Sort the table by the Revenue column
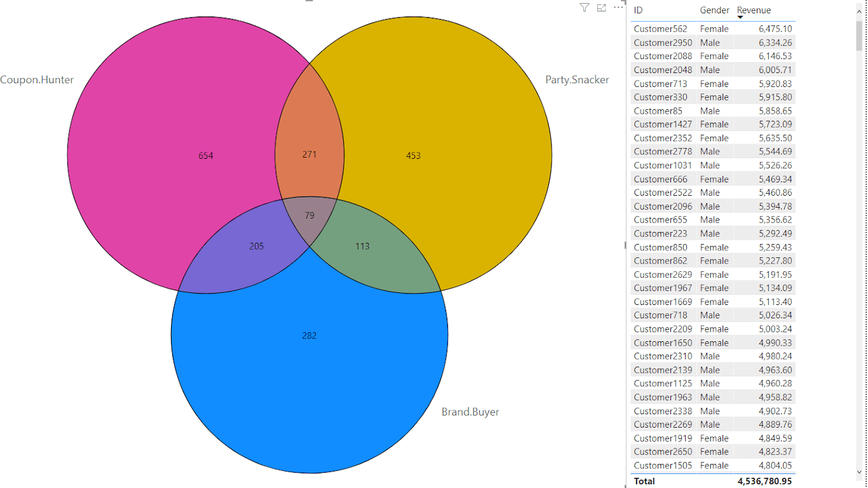Screen dimensions: 868x488 coord(754,10)
